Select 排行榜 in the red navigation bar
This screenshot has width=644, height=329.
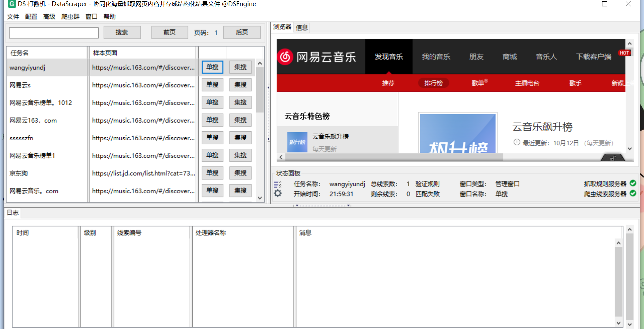pyautogui.click(x=433, y=83)
